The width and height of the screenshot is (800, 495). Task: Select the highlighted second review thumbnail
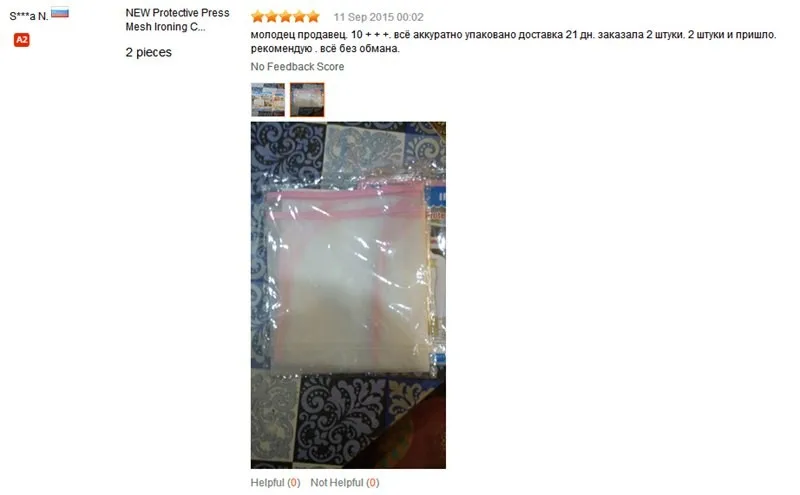[x=307, y=100]
